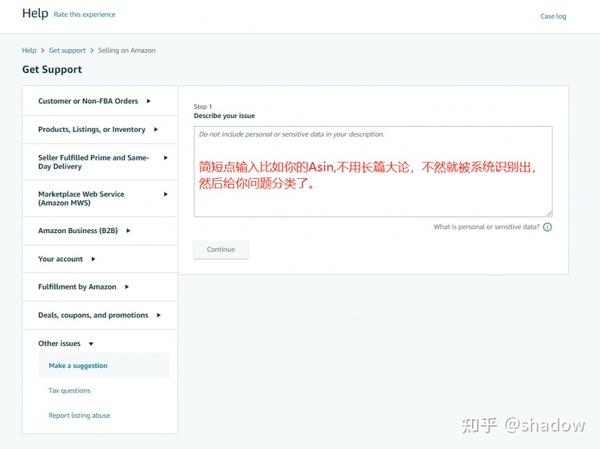Open Report listing abuse link

(x=79, y=415)
